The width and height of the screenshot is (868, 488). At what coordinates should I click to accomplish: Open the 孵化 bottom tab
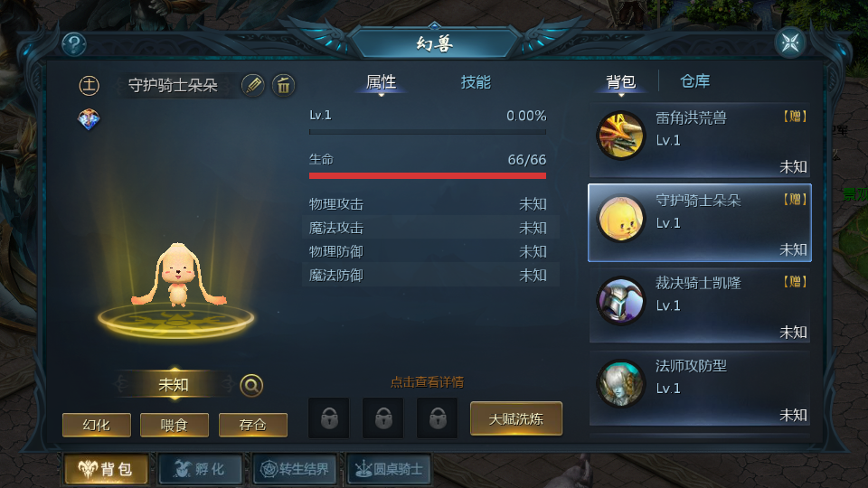201,469
